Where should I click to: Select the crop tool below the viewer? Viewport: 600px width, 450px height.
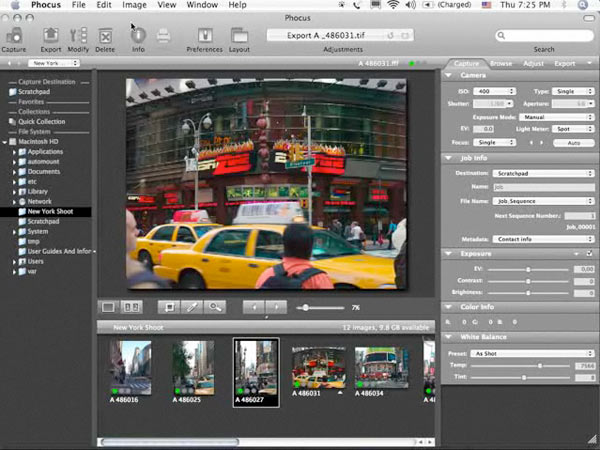170,307
